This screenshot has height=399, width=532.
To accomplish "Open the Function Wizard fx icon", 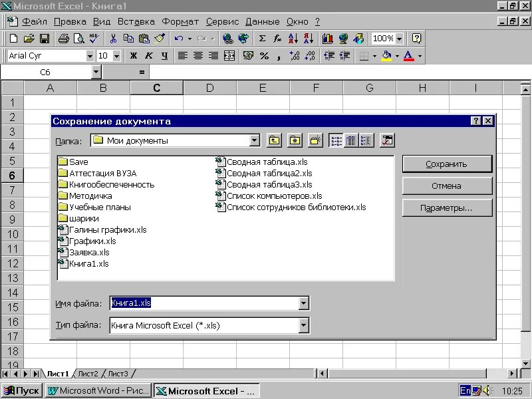I will (277, 39).
